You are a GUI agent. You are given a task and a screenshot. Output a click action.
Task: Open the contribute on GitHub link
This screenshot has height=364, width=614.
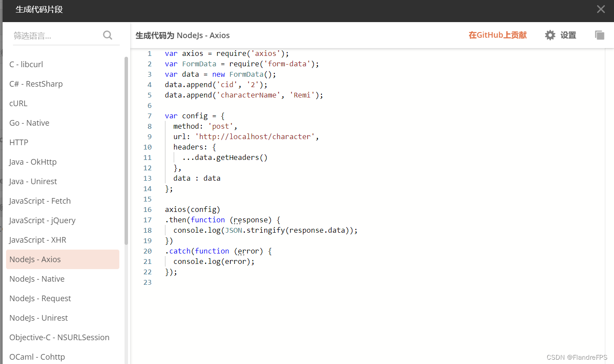click(x=497, y=35)
